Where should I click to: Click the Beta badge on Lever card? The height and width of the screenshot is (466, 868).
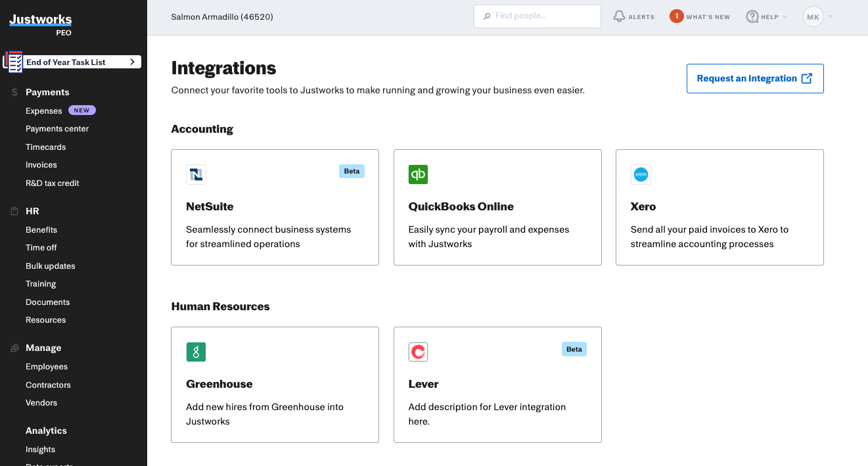point(574,349)
